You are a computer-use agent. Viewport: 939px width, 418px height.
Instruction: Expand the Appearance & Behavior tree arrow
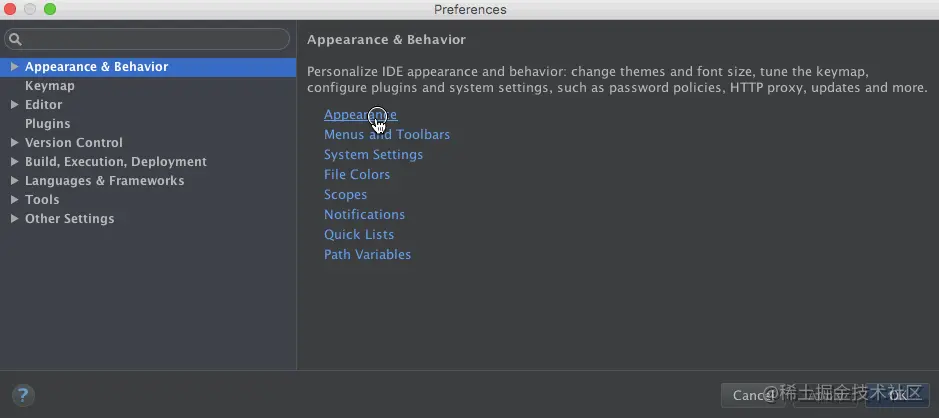pos(14,66)
